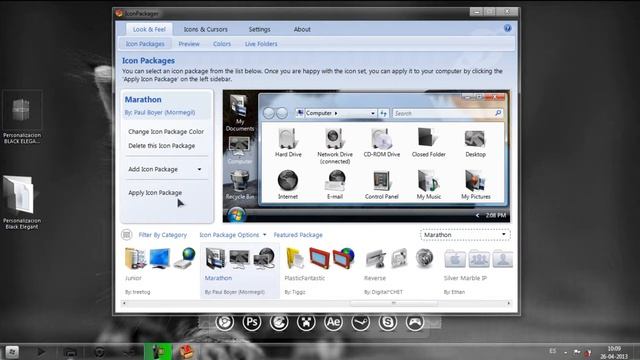This screenshot has width=640, height=360.
Task: Launch After Effects from the dock
Action: click(333, 322)
